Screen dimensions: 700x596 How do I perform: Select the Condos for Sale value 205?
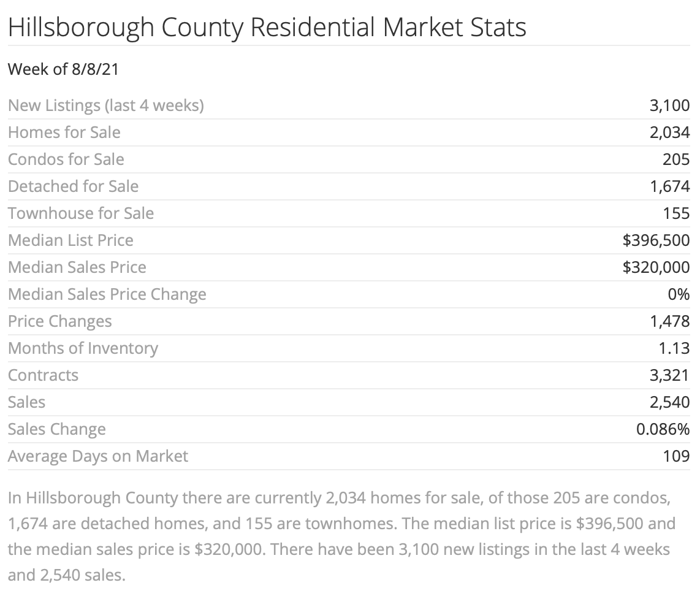(676, 159)
